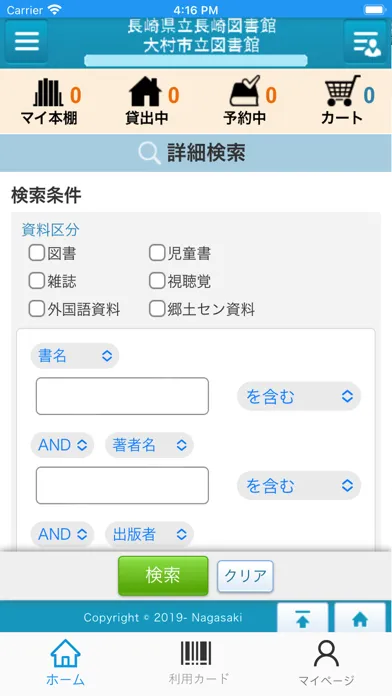Image resolution: width=392 pixels, height=696 pixels.
Task: Open the 書名 field dropdown
Action: coord(75,356)
